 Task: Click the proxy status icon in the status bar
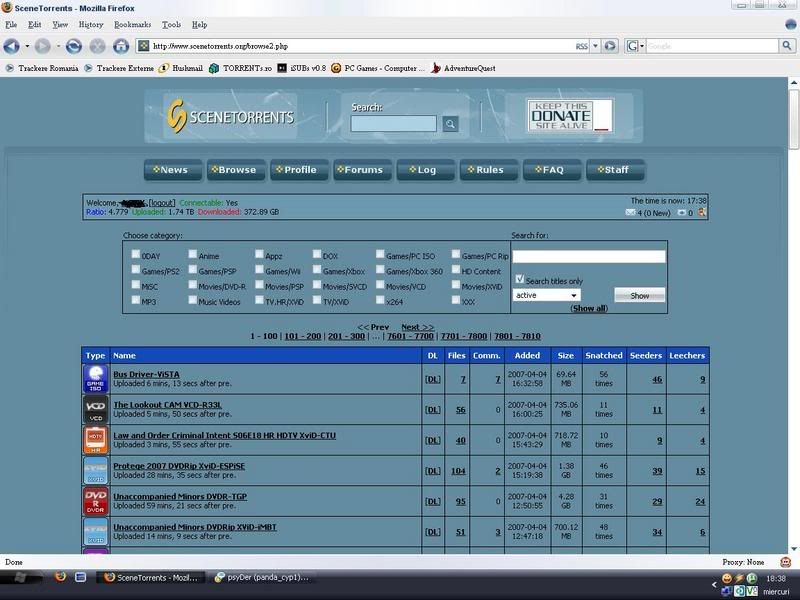click(785, 562)
